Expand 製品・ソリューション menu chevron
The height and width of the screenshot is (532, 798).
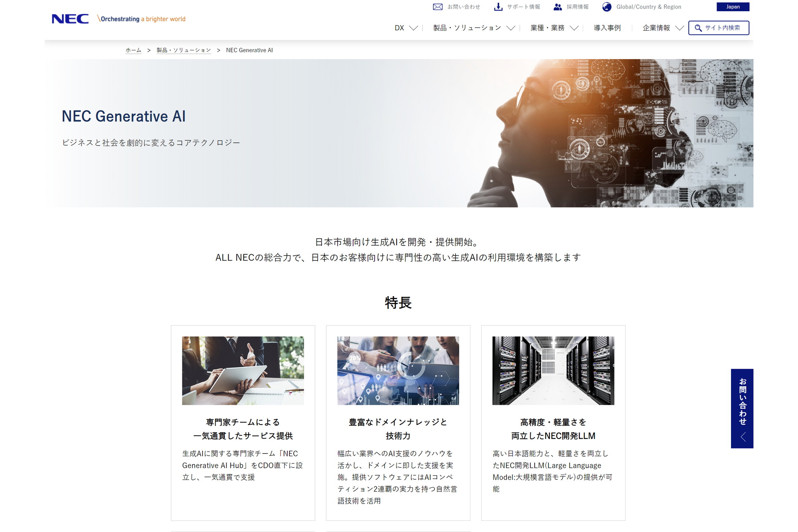(x=511, y=28)
